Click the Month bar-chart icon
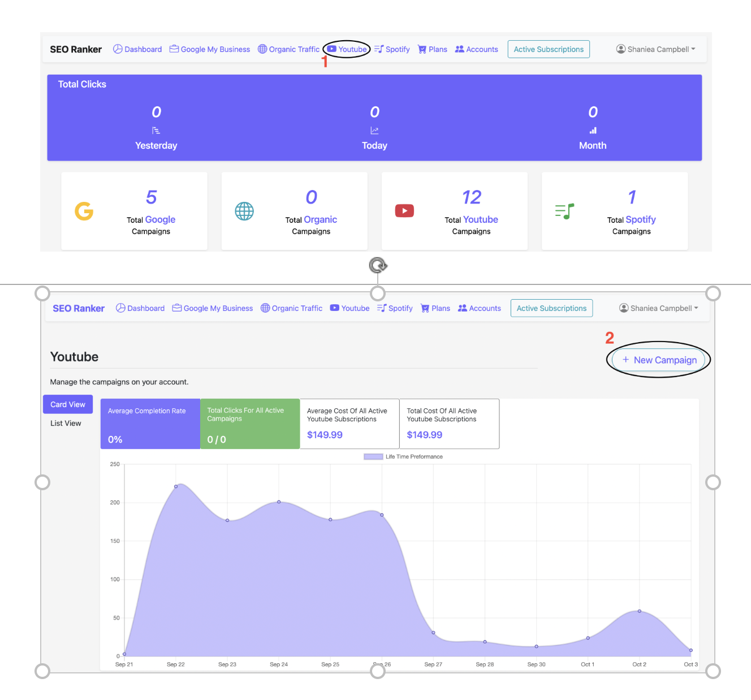751x700 pixels. [x=593, y=131]
